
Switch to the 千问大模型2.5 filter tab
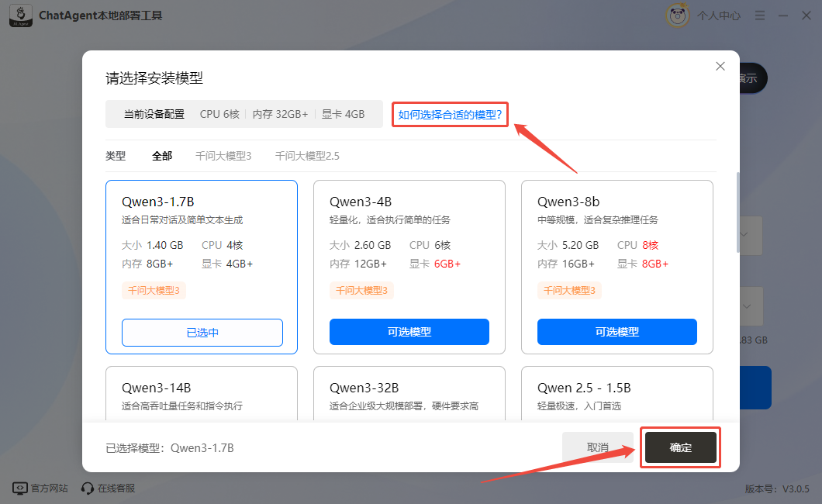coord(307,156)
